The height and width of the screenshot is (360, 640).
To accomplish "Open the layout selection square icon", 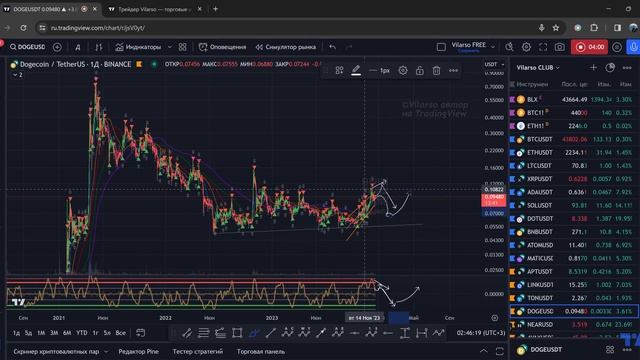I will click(441, 47).
